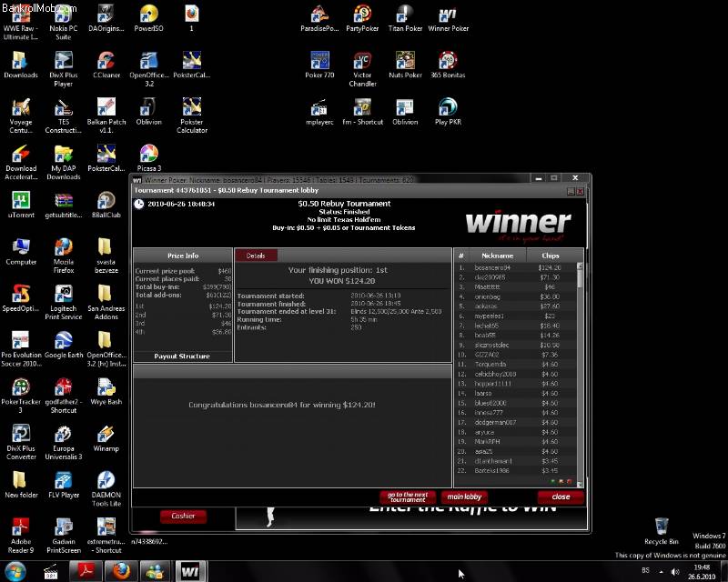
Task: Launch PartyPoker from the desktop
Action: click(x=362, y=19)
